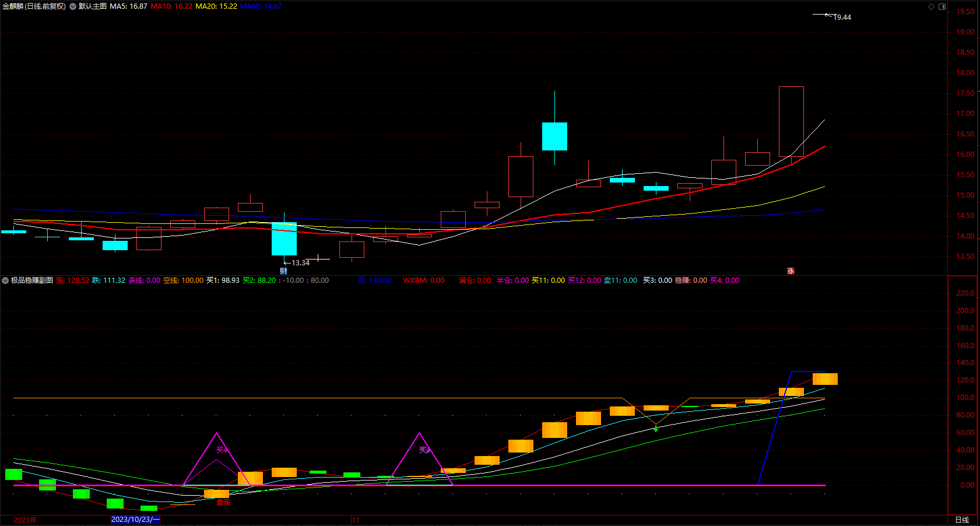Click the 2023/10/23 date marker on timeline
This screenshot has height=526, width=980.
click(x=135, y=520)
